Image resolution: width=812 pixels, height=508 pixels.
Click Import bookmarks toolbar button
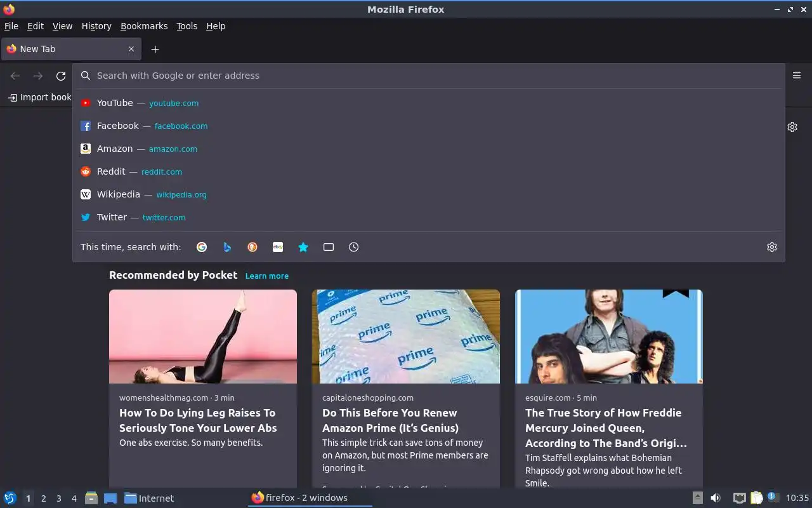[x=39, y=97]
